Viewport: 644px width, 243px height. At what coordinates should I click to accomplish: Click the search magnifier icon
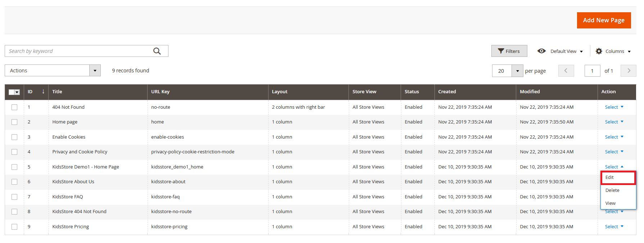(157, 51)
